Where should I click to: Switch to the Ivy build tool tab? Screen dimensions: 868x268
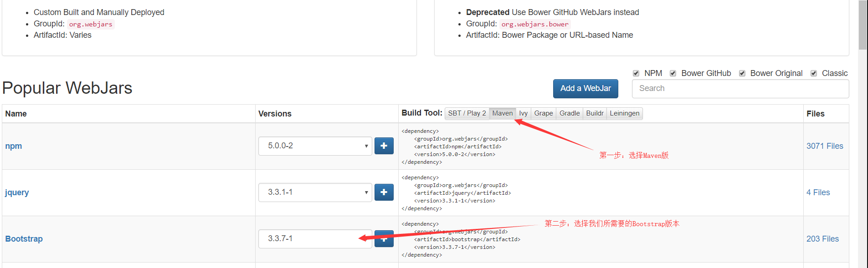pyautogui.click(x=523, y=113)
